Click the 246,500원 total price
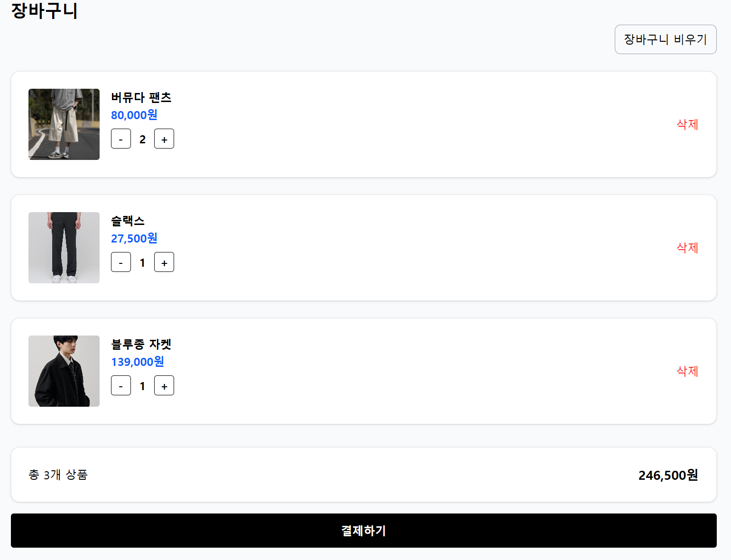 pyautogui.click(x=668, y=475)
